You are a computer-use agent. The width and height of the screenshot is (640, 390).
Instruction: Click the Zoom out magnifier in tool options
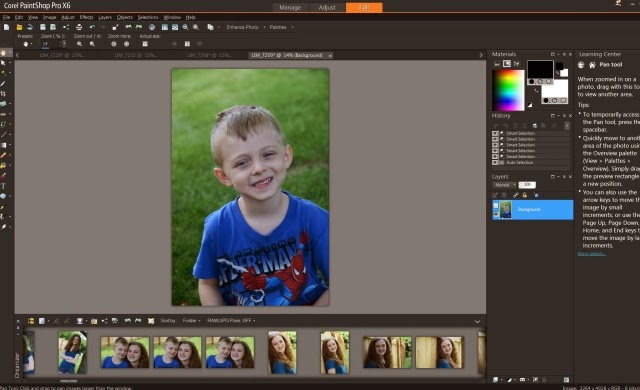(80, 44)
